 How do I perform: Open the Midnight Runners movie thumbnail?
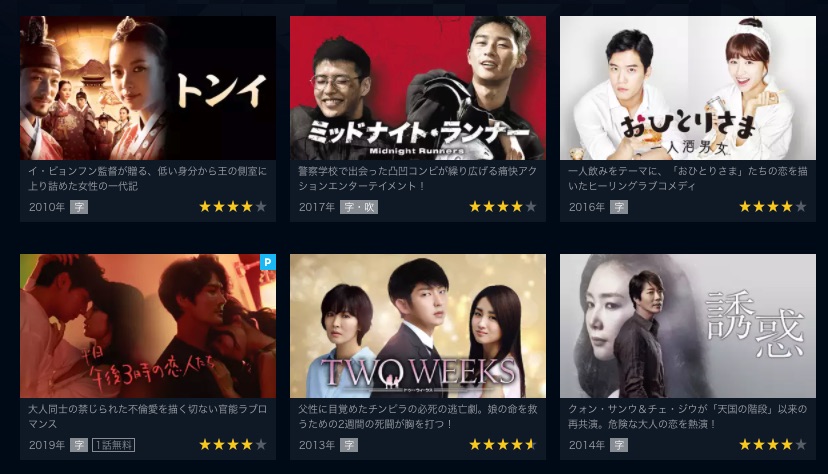coord(418,88)
